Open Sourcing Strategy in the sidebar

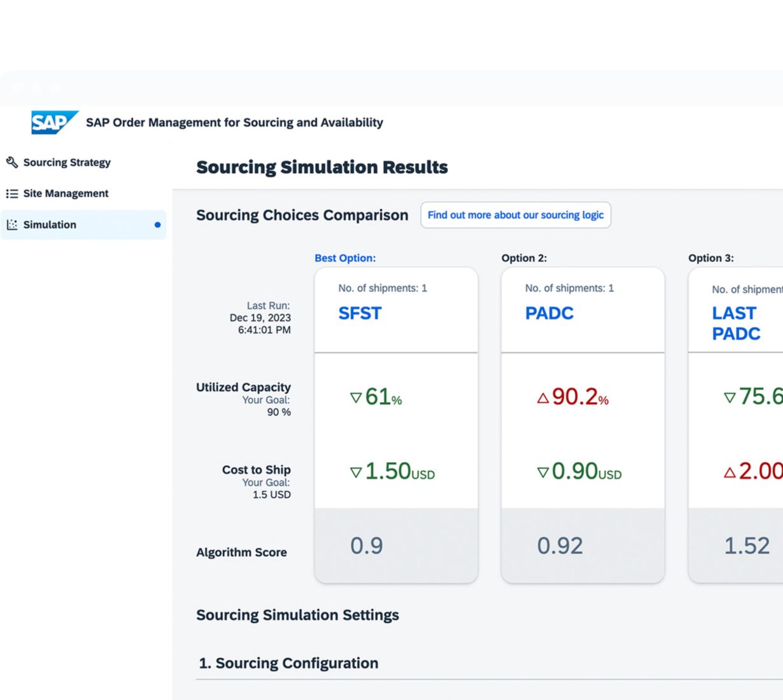(67, 162)
